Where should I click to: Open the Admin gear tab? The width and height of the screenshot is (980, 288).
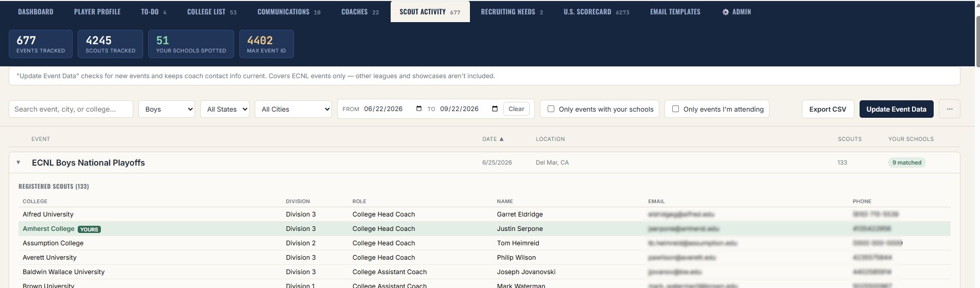[x=737, y=12]
